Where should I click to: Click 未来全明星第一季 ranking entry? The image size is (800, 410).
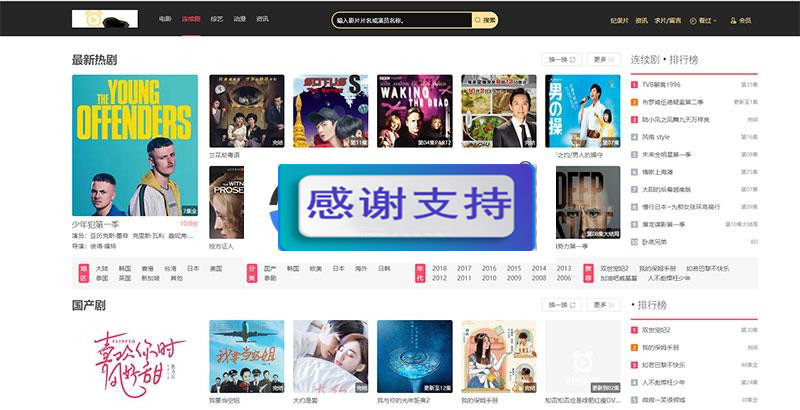tap(666, 155)
